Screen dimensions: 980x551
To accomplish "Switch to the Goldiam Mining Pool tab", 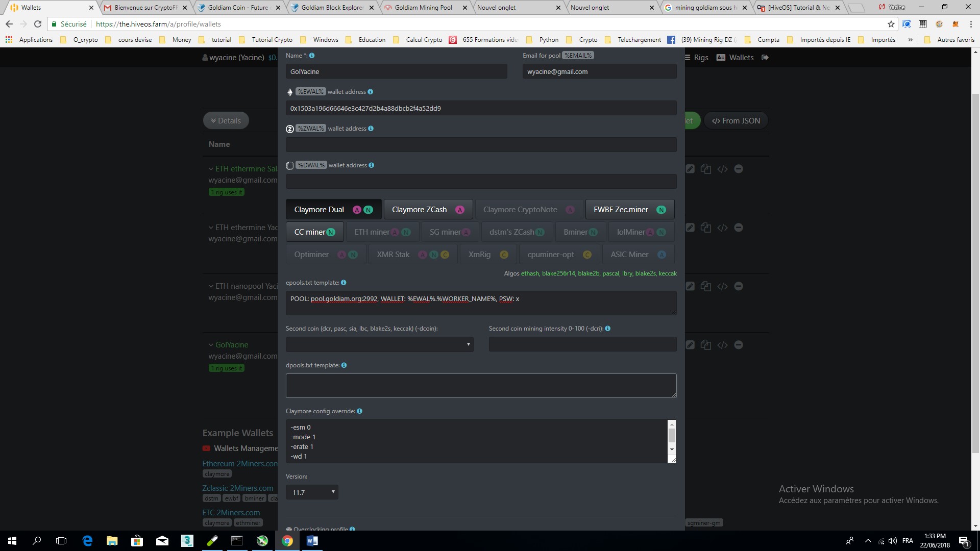I will [x=423, y=8].
